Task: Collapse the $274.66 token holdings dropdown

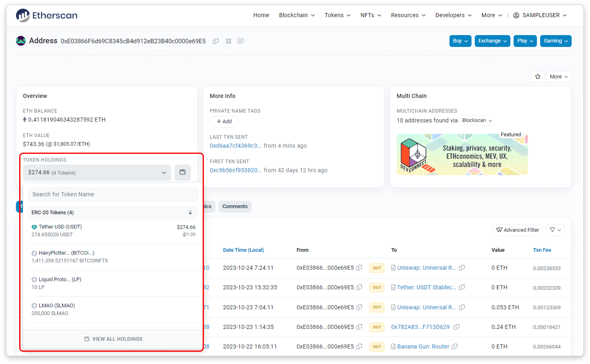Action: point(97,173)
